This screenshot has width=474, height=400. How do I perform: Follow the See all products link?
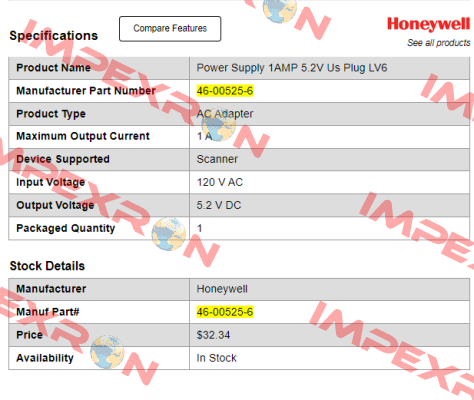[439, 43]
